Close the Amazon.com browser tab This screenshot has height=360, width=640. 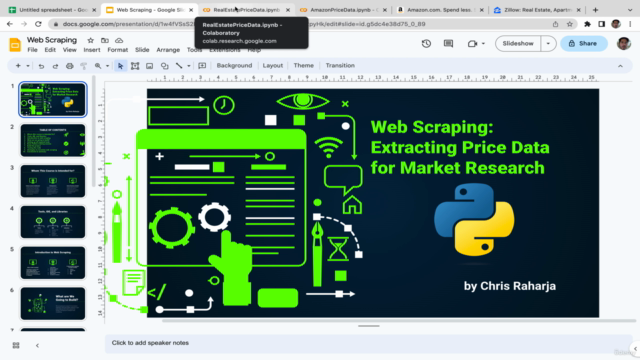[482, 10]
